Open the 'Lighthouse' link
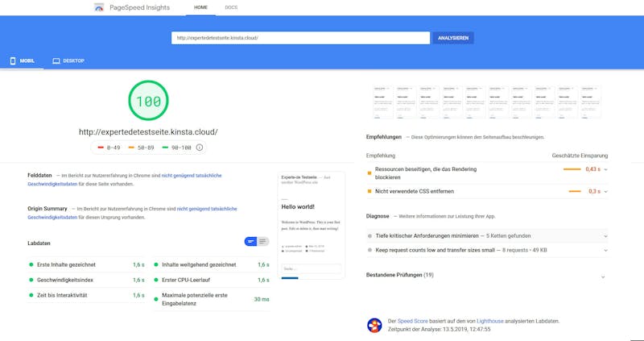Screen dimensions: 644x341 489,322
